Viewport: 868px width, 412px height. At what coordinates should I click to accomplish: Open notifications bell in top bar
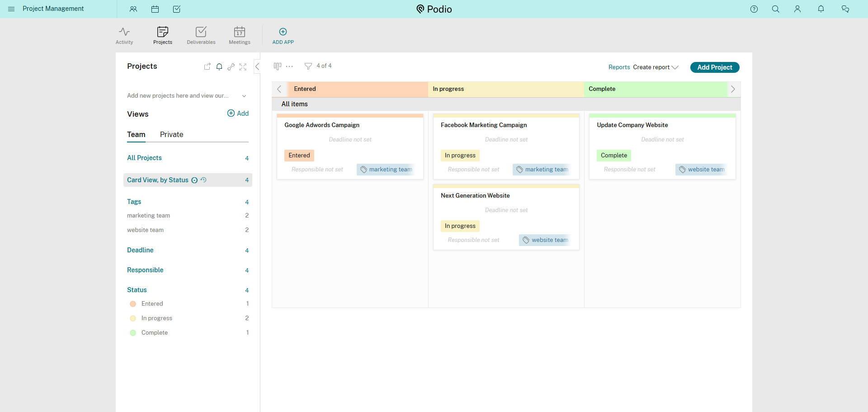(821, 9)
